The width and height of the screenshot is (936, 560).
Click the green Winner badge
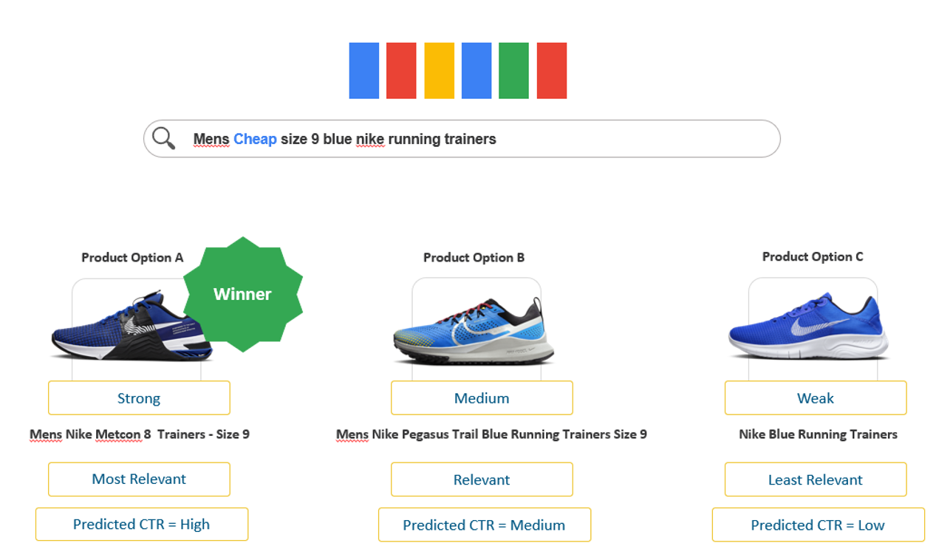coord(242,294)
